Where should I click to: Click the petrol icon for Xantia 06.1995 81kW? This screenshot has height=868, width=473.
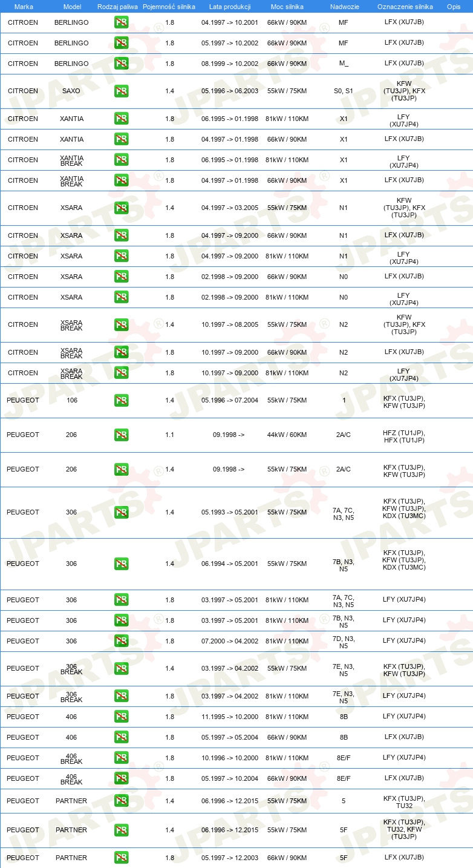tap(121, 119)
